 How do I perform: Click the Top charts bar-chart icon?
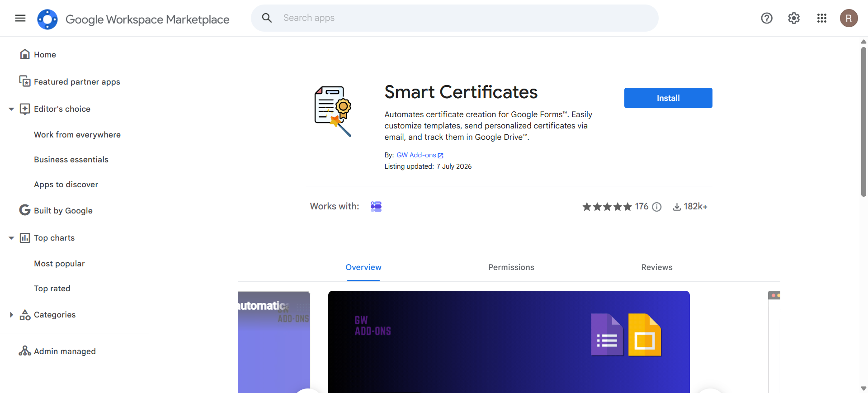(x=25, y=238)
